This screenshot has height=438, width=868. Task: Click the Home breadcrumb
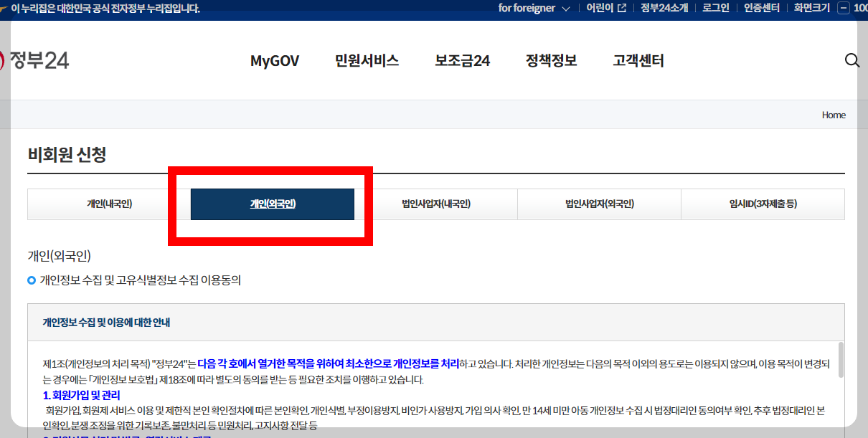pos(834,115)
